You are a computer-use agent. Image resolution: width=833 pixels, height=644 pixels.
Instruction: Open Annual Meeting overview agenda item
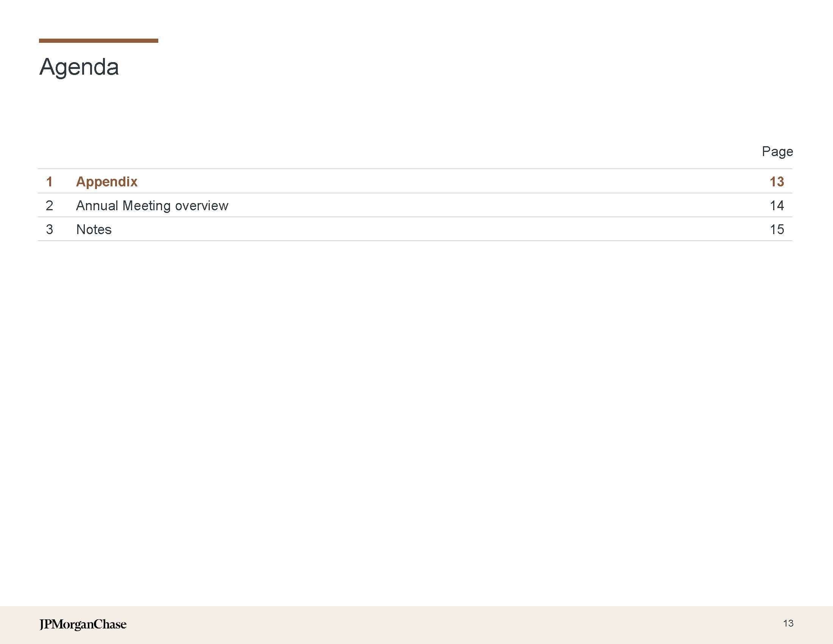click(152, 206)
